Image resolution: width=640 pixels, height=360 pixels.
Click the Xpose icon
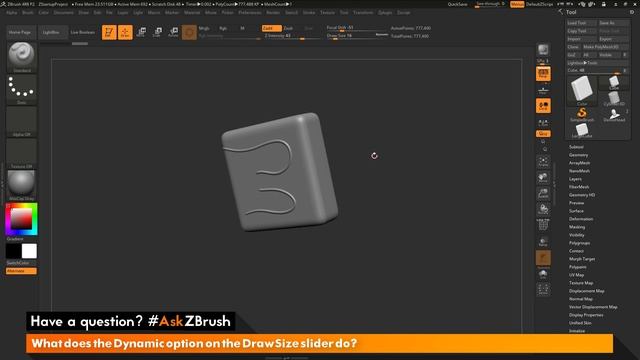tap(543, 289)
